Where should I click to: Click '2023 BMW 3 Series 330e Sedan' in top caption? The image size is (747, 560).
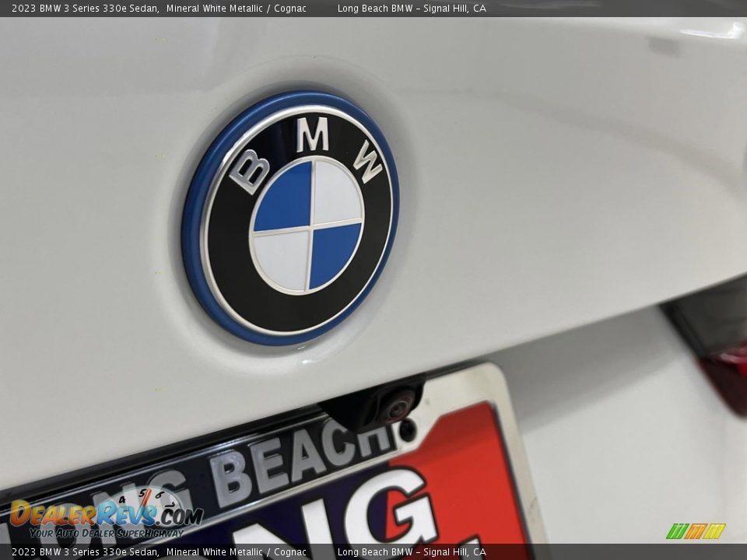[85, 8]
